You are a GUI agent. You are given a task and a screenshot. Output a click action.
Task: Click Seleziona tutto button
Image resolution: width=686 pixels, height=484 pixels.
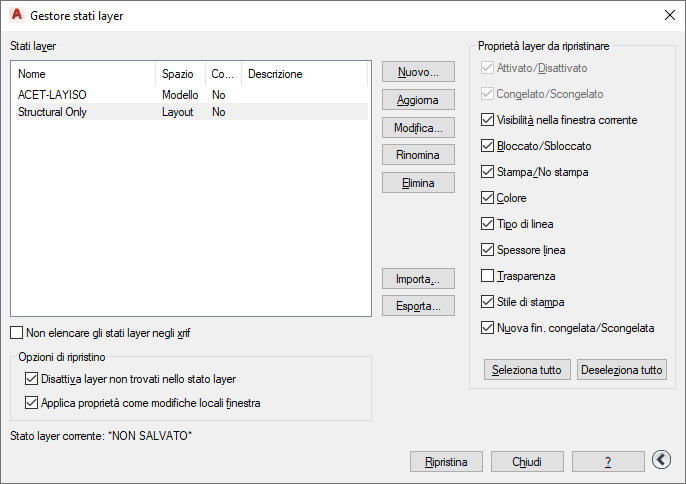pyautogui.click(x=528, y=370)
